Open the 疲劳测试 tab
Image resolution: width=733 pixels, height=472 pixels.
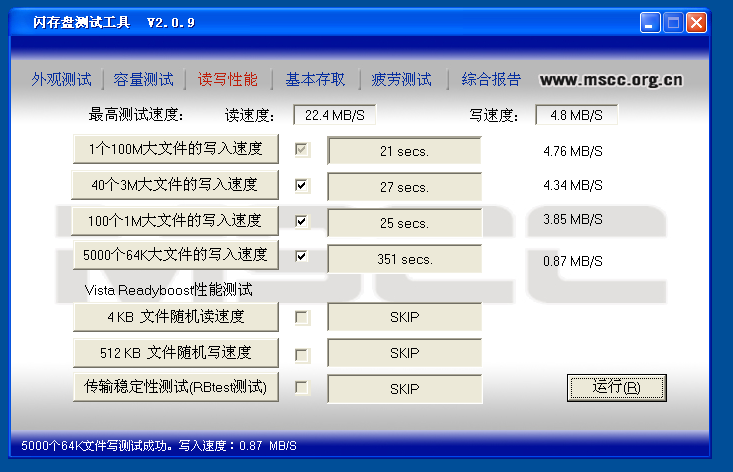coord(402,79)
